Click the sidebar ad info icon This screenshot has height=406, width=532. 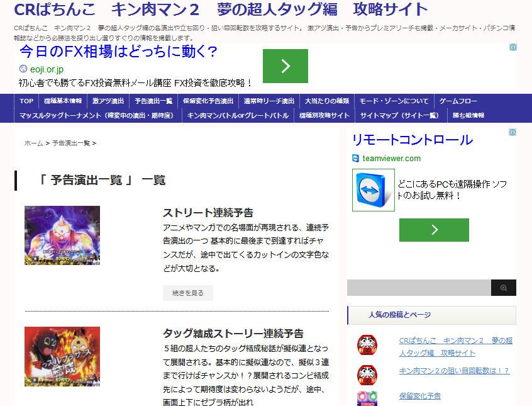pos(513,132)
